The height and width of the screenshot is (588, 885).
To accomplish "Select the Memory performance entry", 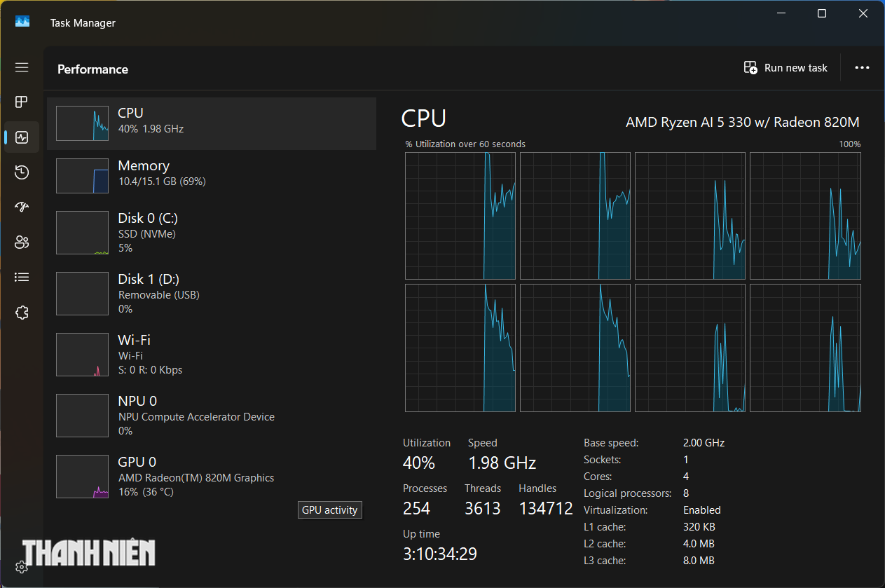I will [212, 175].
